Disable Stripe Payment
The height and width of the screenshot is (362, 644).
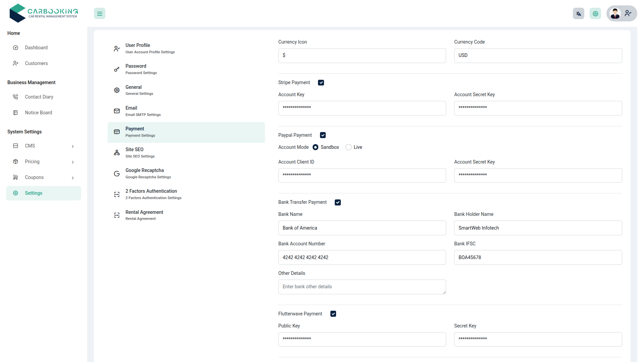pos(321,82)
